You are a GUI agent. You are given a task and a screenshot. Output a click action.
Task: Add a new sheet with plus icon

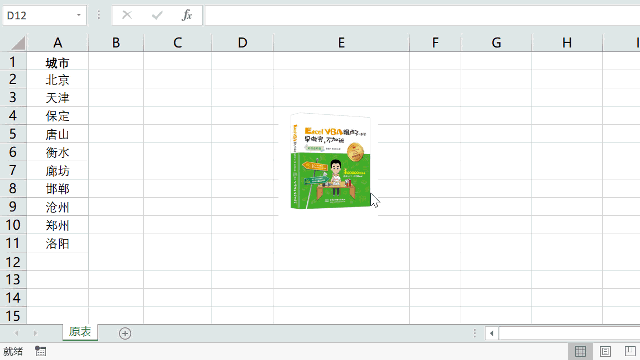(125, 333)
